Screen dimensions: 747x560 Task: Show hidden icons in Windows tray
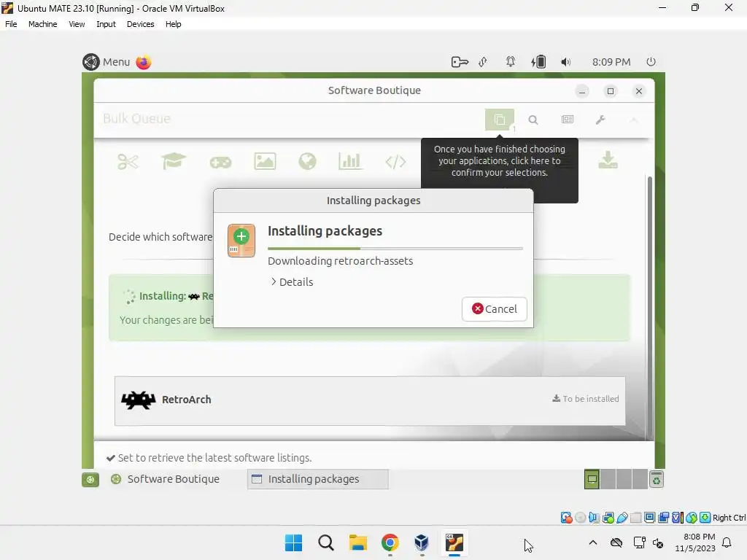[592, 542]
